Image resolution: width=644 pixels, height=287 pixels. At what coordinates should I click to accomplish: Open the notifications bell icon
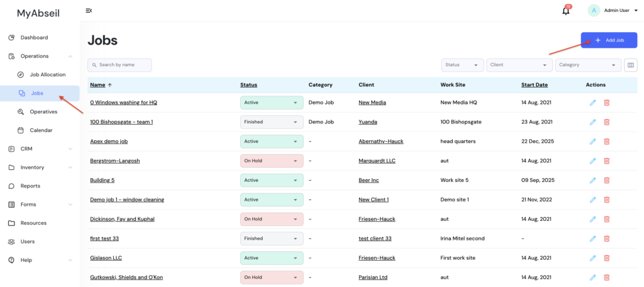(x=566, y=11)
